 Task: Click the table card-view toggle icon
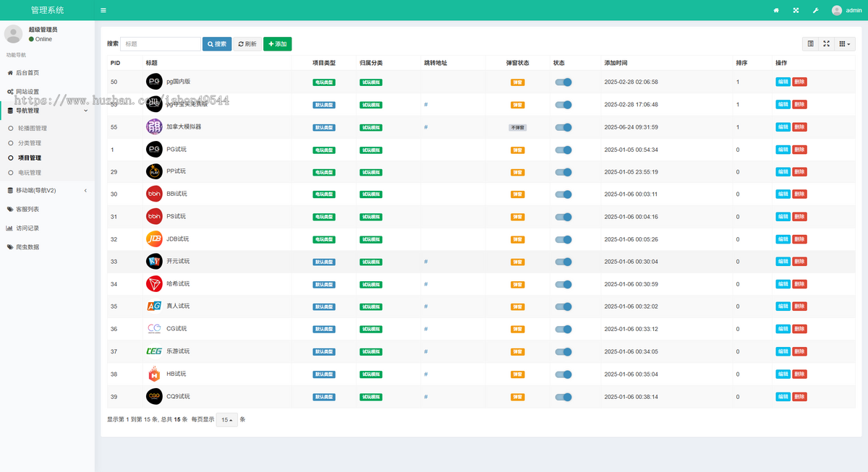[811, 44]
